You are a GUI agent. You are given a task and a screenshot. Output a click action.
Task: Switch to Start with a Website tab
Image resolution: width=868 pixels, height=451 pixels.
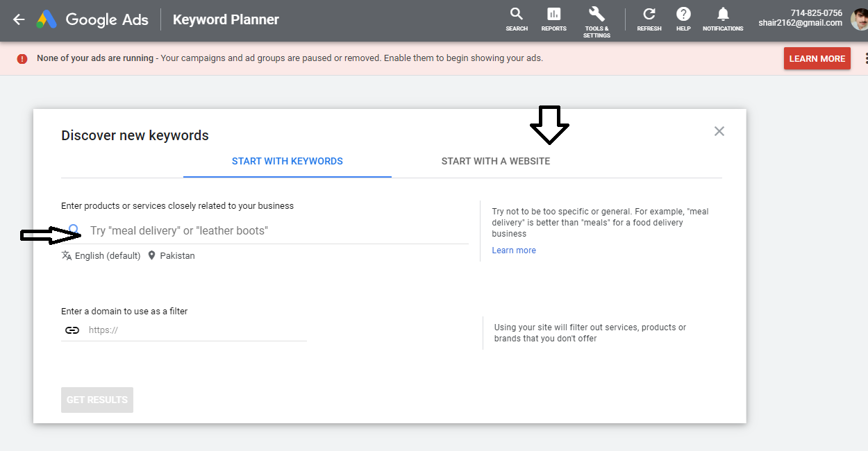pos(495,162)
